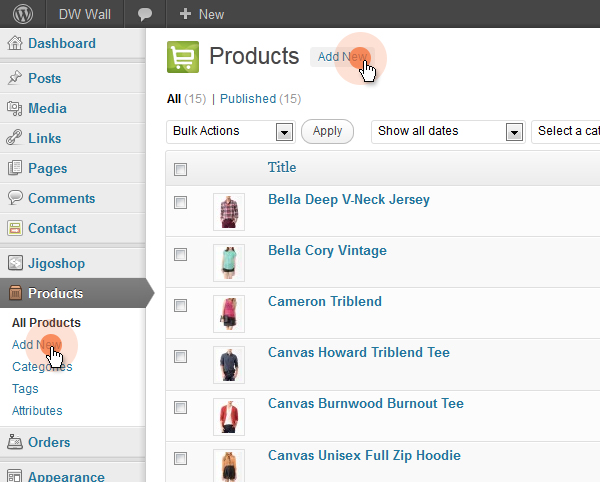Open the Comments menu item
Screen dimensions: 600x482
point(62,198)
